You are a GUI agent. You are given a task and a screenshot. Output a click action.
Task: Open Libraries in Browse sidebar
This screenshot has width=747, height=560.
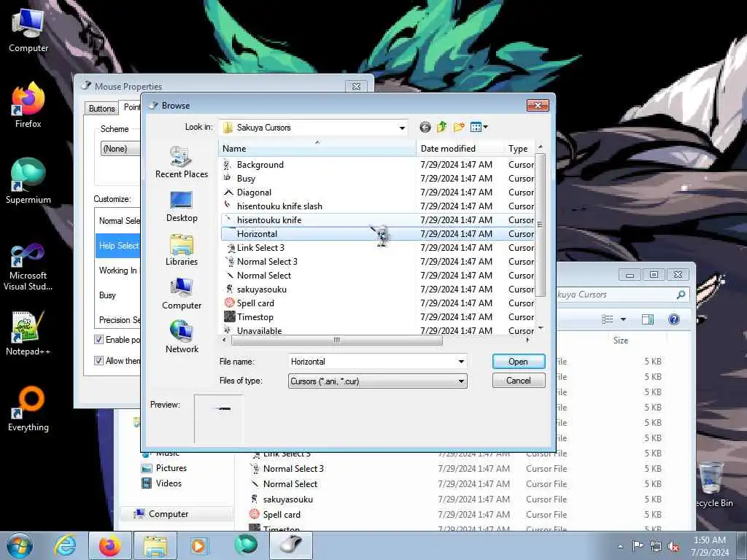tap(182, 250)
